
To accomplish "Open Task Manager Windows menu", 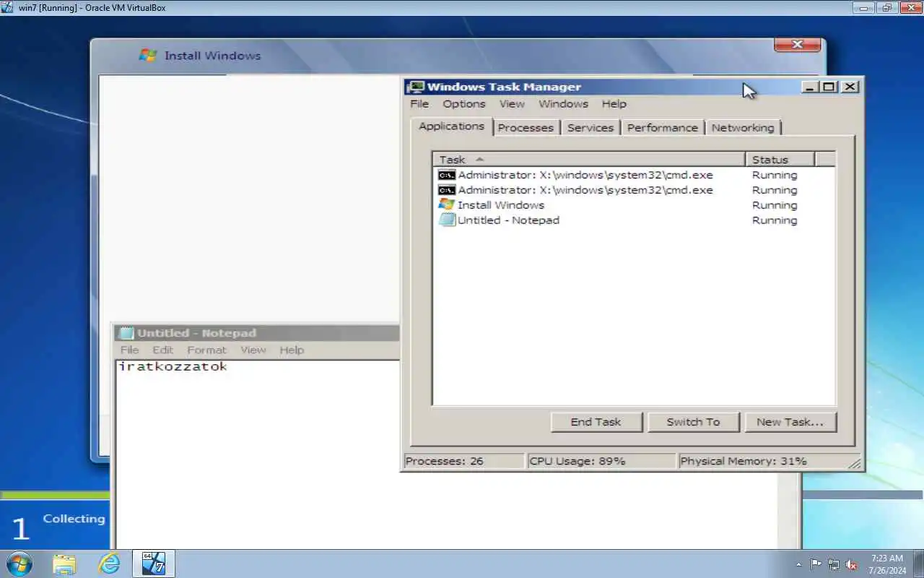I will [x=563, y=104].
